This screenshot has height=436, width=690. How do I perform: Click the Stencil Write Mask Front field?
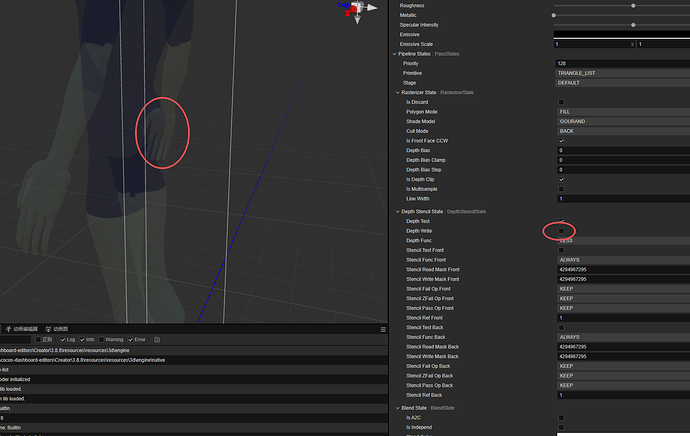(624, 279)
